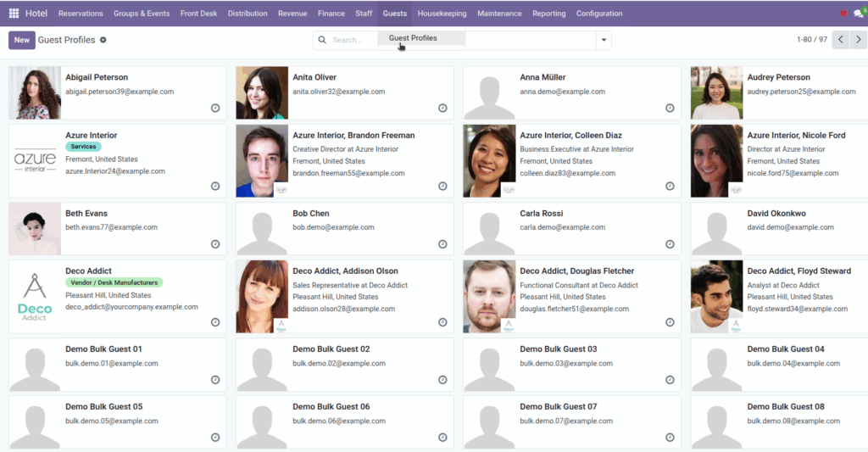Open the Reservations menu
This screenshot has height=452, width=868.
point(81,14)
